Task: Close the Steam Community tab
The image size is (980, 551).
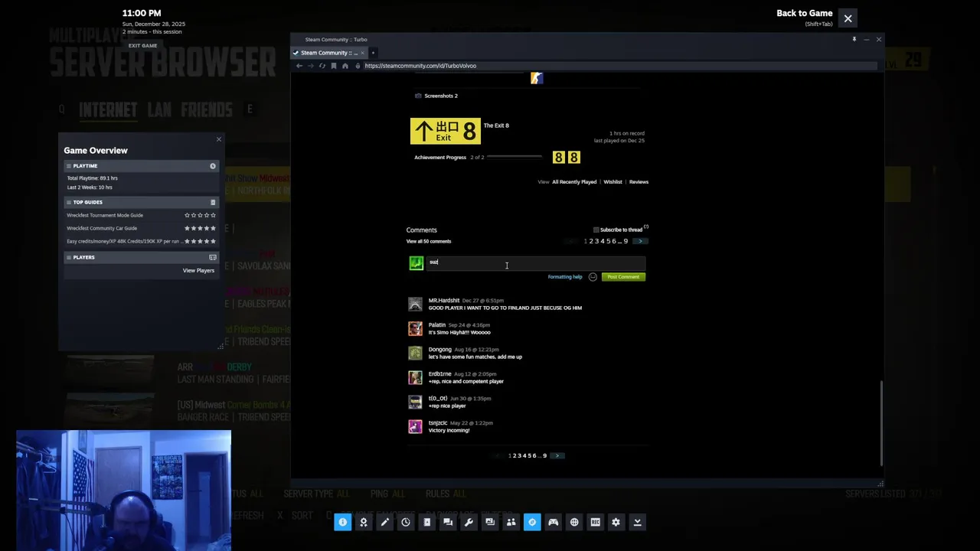Action: (362, 53)
